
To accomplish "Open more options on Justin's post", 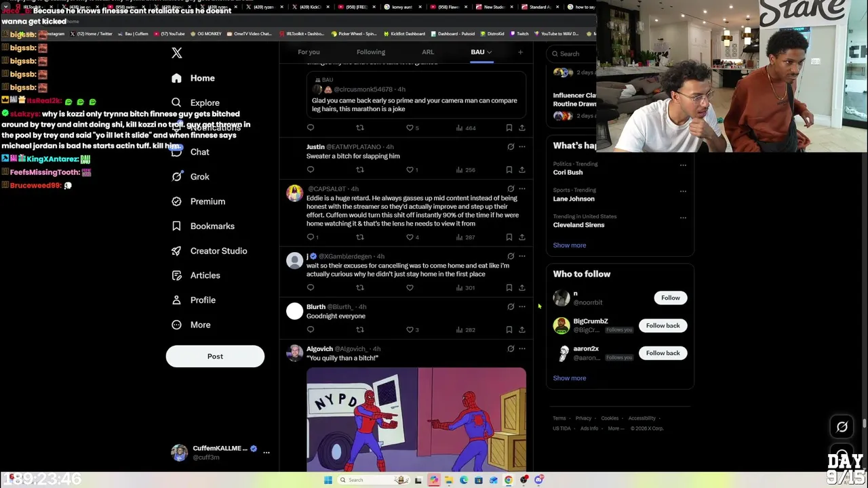I will (x=522, y=147).
